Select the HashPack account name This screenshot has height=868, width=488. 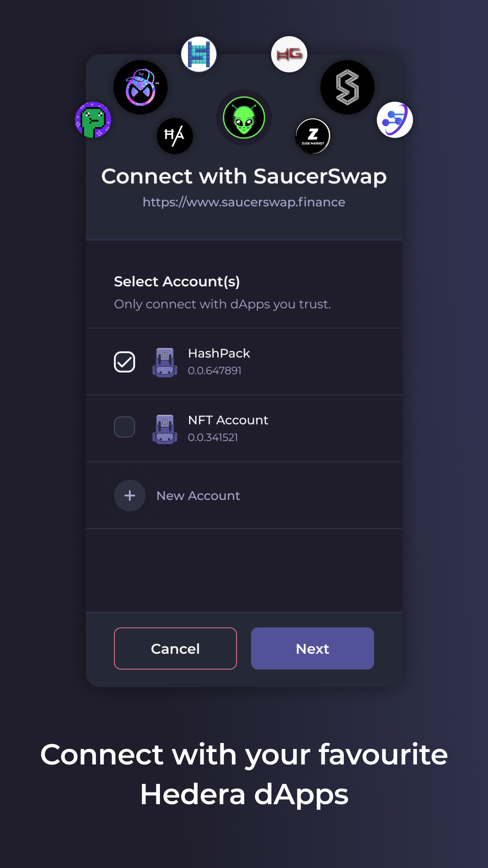219,353
